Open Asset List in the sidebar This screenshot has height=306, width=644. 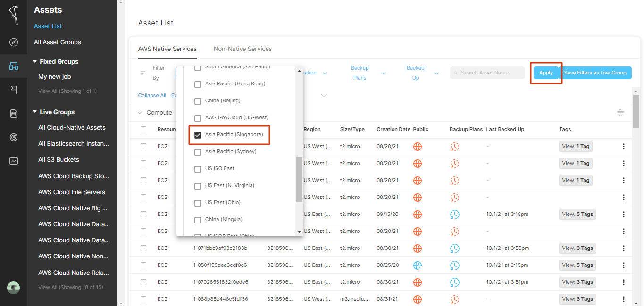point(48,26)
